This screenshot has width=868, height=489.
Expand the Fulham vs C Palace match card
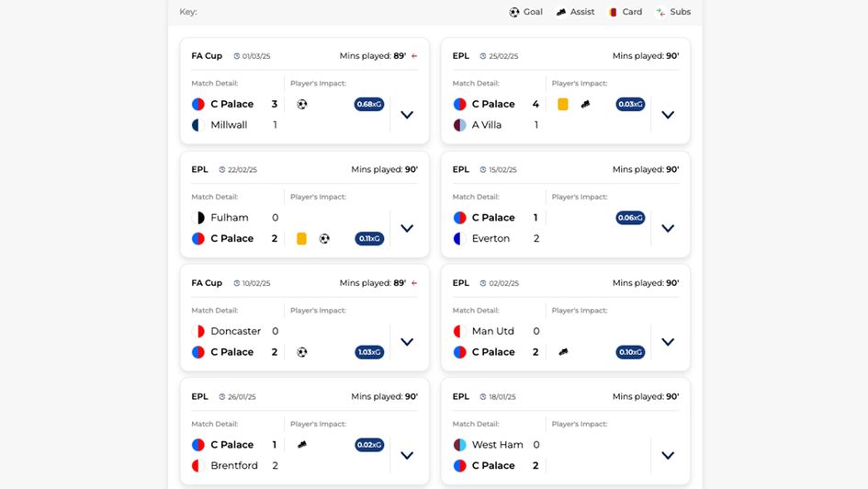tap(407, 228)
